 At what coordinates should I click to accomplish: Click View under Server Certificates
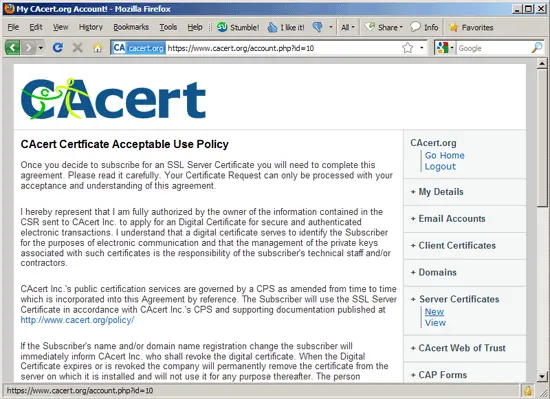click(435, 323)
